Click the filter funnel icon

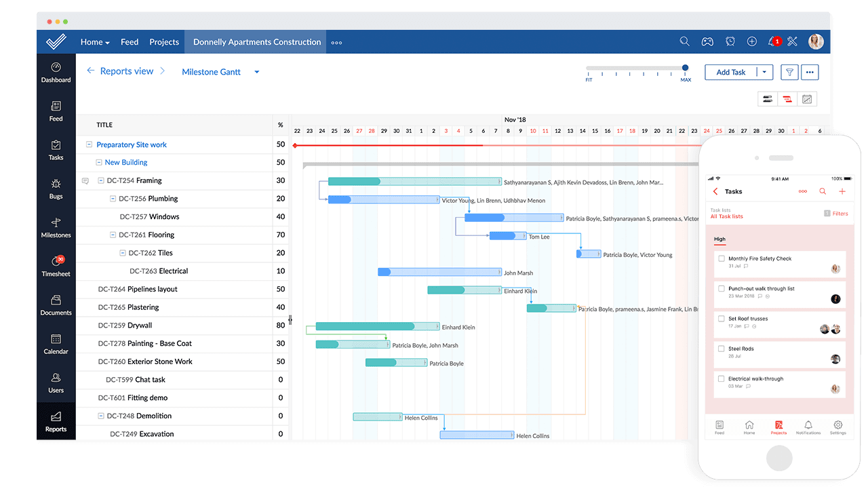coord(789,73)
